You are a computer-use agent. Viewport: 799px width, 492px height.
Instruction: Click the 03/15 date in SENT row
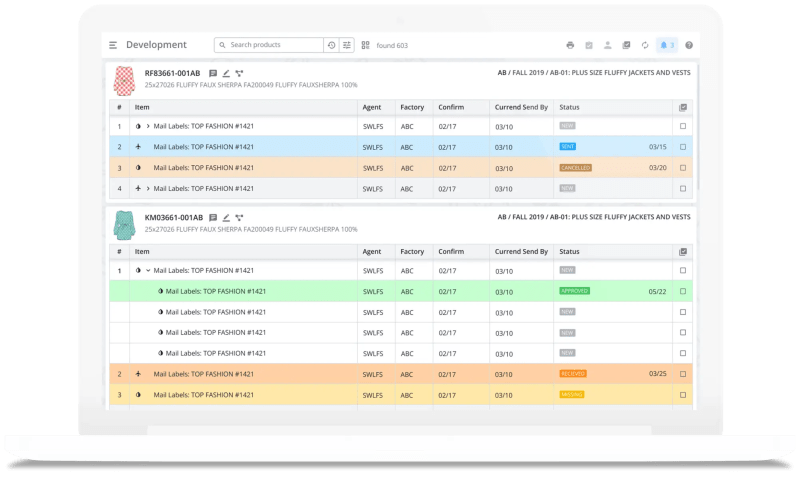point(657,147)
